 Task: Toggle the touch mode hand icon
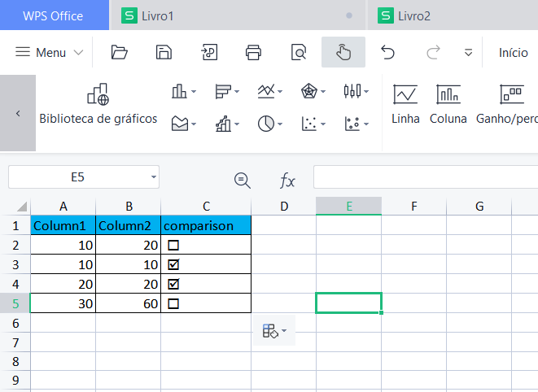pyautogui.click(x=343, y=52)
